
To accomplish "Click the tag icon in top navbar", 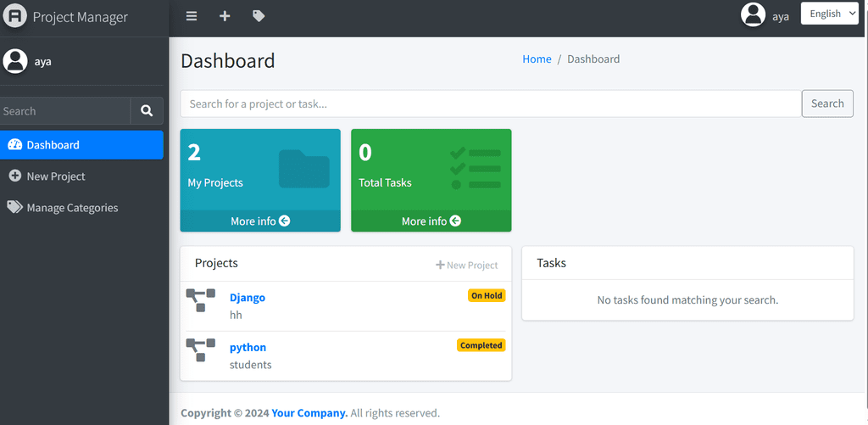I will (259, 16).
